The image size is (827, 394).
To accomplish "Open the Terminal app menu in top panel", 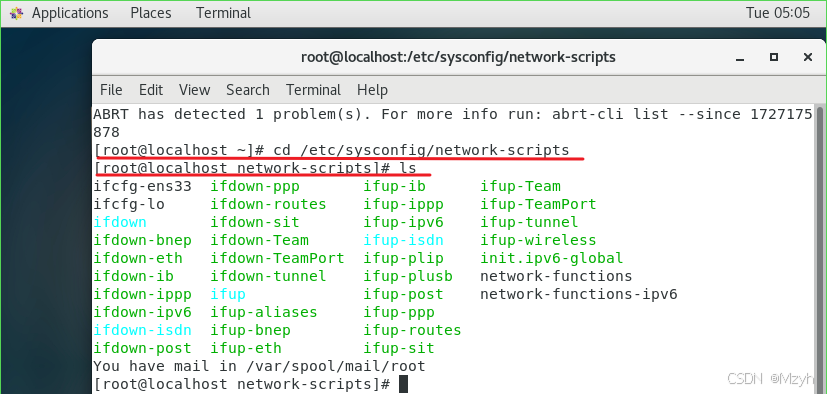I will (224, 13).
